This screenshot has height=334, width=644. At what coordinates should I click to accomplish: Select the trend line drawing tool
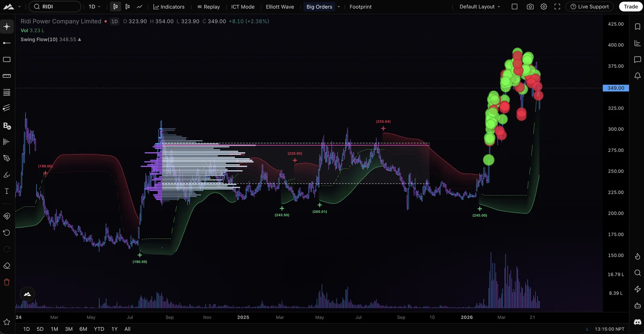(x=7, y=43)
